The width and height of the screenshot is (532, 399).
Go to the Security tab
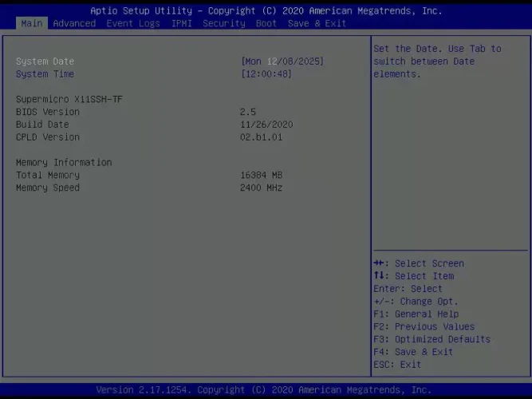point(224,23)
